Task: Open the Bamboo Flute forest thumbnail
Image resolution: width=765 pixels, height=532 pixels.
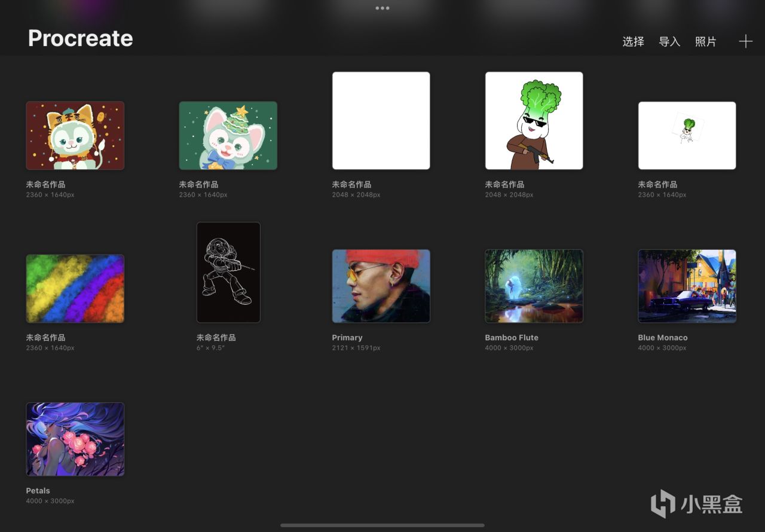Action: (534, 286)
